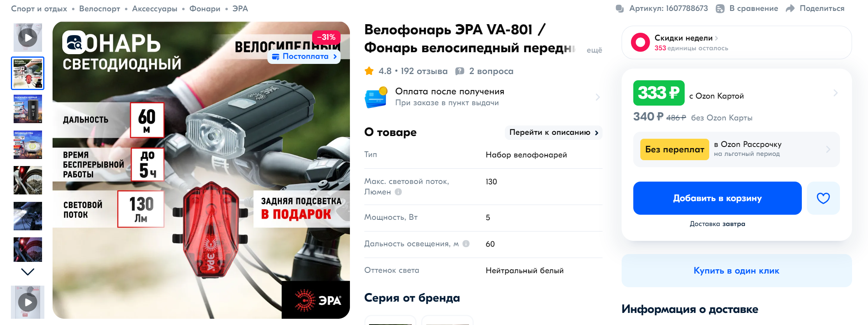
Task: Click Добавить в корзину button
Action: tap(717, 198)
